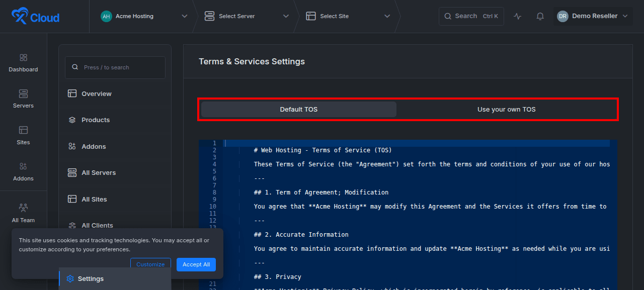Click the Addons menu icon in side panel

[72, 146]
